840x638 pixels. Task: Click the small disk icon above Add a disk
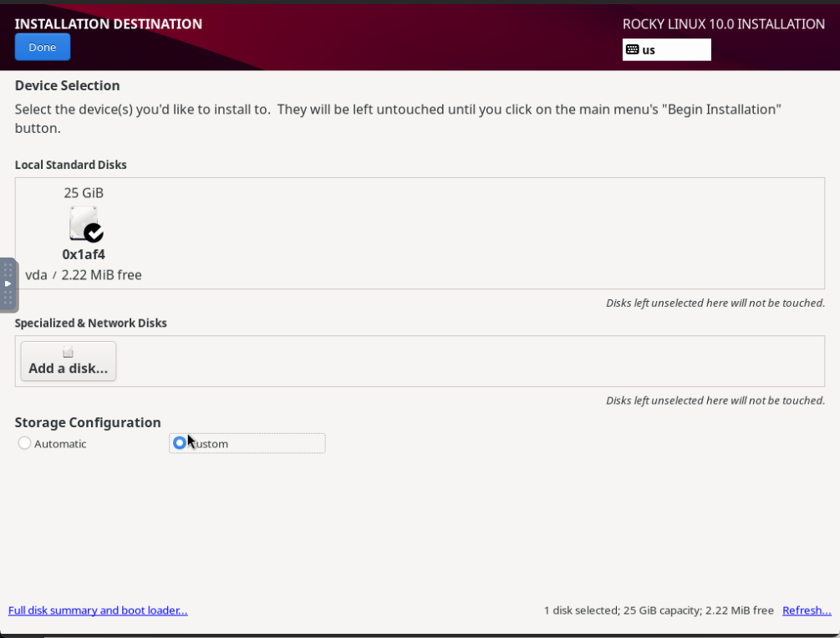click(68, 352)
